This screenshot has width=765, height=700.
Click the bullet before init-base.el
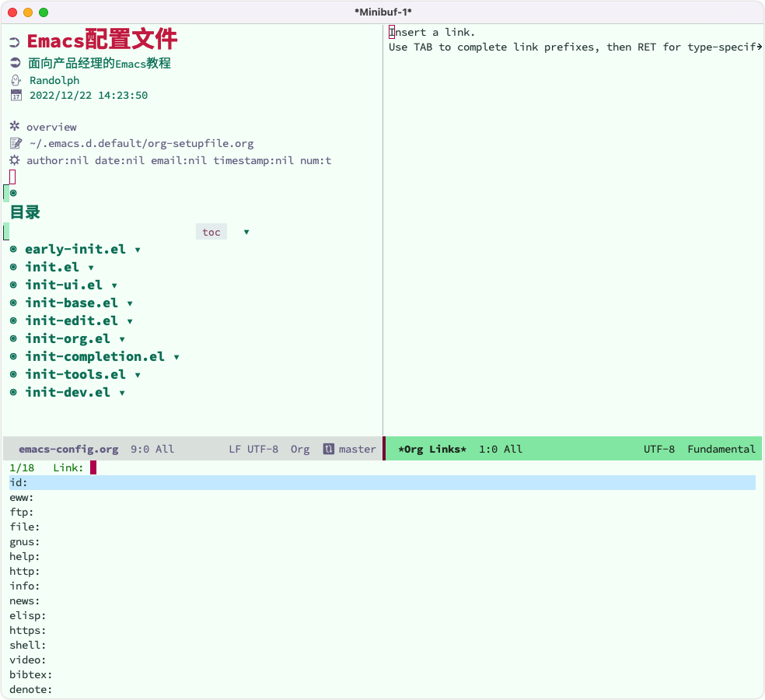click(14, 303)
